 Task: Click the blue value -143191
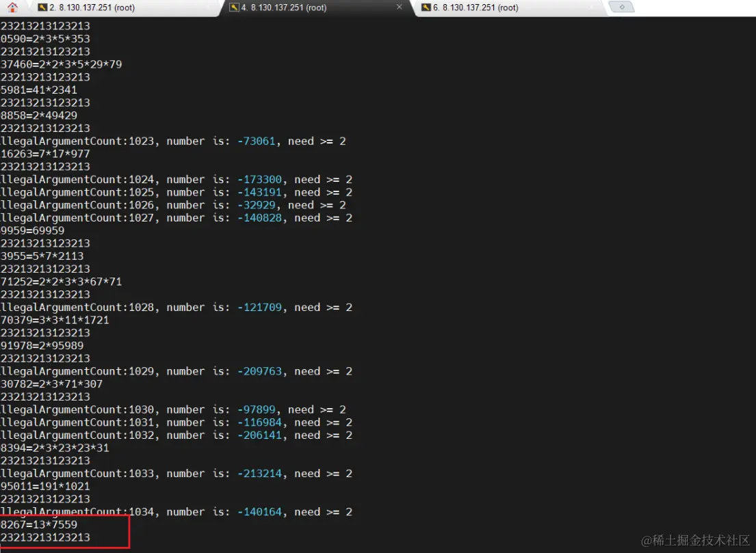point(259,192)
